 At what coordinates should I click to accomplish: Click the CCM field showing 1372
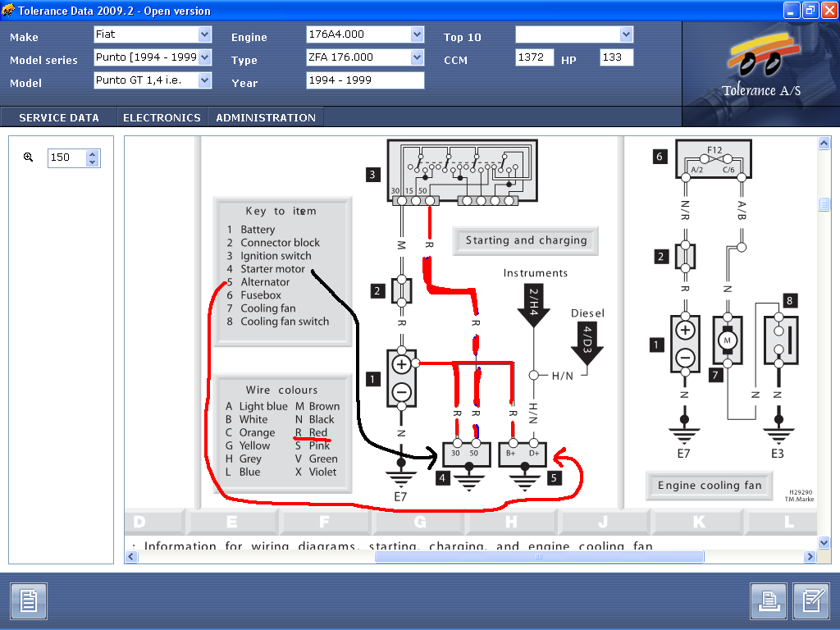point(535,57)
